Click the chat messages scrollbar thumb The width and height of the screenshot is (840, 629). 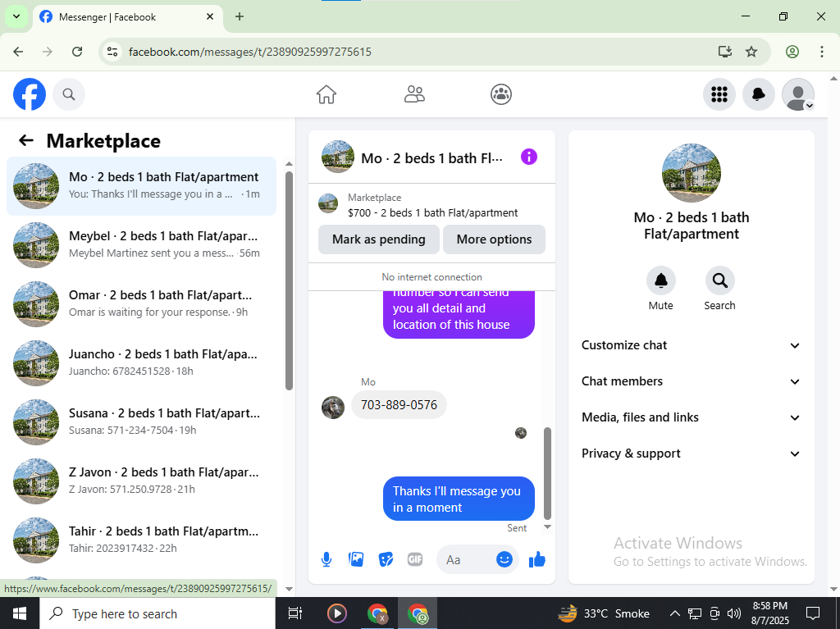coord(547,474)
